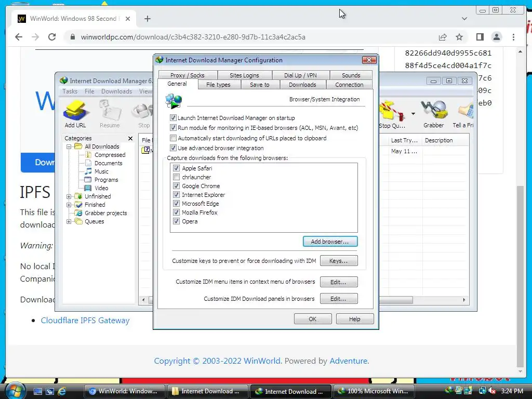Click Edit... for IDM Download panels

pos(338,299)
